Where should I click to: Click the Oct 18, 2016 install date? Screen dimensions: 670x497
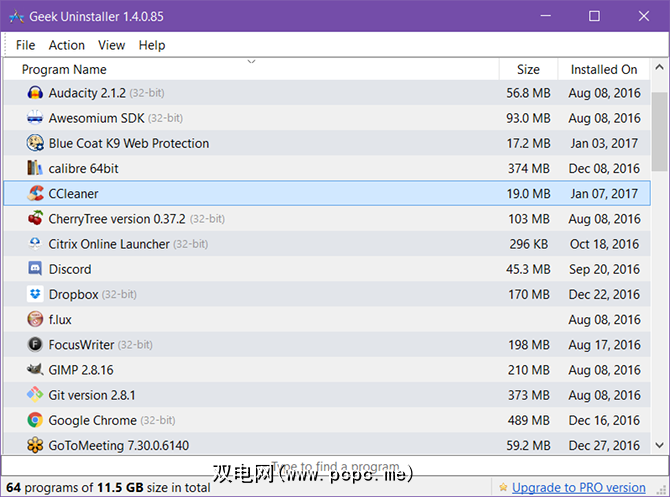tap(604, 244)
